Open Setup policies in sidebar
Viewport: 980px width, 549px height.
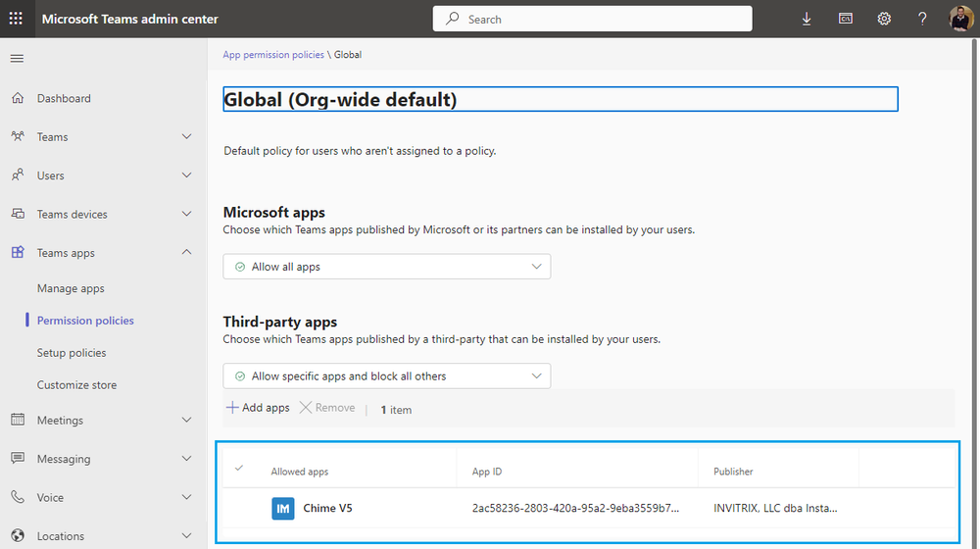coord(72,353)
